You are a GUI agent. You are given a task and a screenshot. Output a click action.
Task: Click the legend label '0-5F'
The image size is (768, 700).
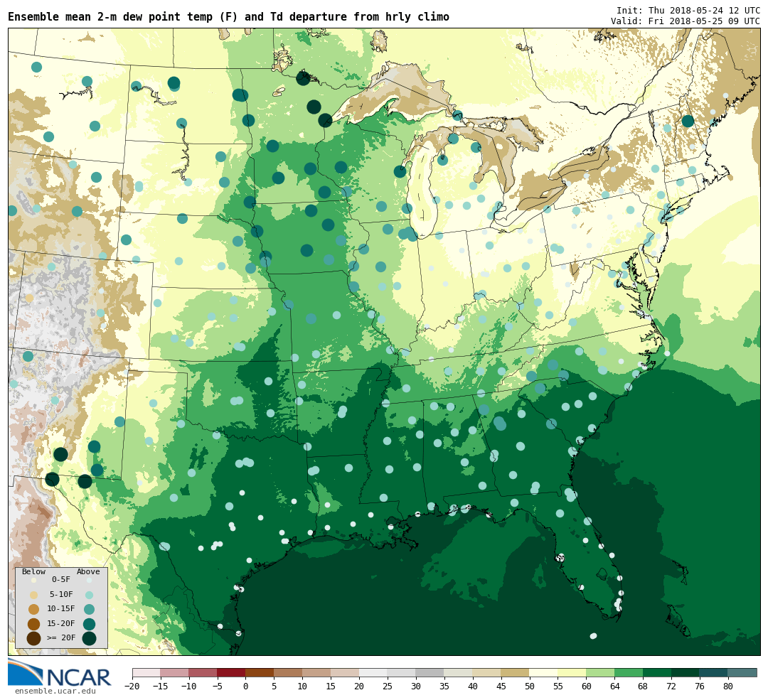[x=61, y=579]
